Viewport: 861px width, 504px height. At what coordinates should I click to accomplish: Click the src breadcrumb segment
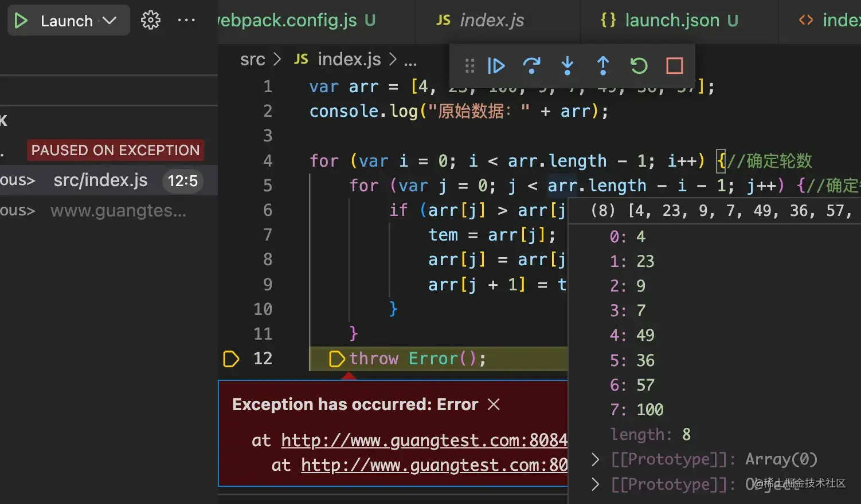click(x=253, y=60)
